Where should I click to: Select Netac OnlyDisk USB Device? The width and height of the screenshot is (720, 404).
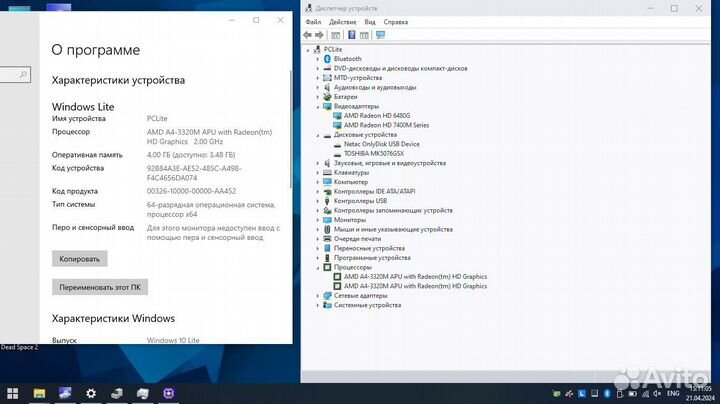coord(382,144)
